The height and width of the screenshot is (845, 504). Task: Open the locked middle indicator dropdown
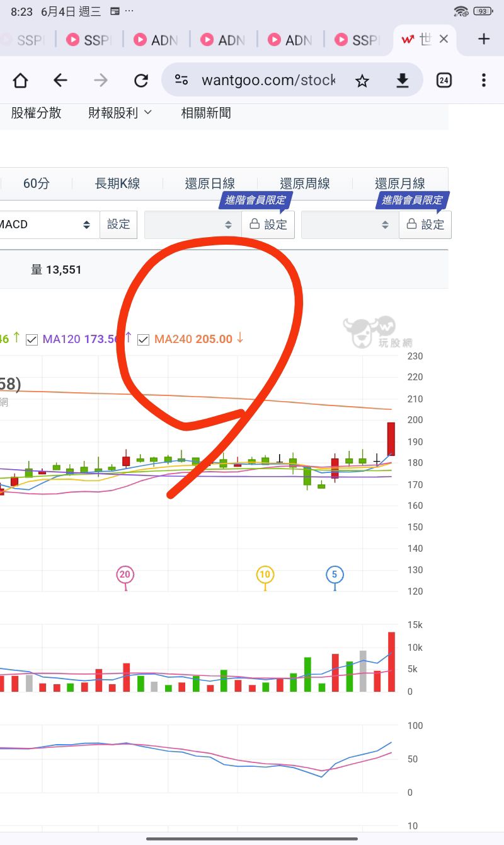[192, 224]
